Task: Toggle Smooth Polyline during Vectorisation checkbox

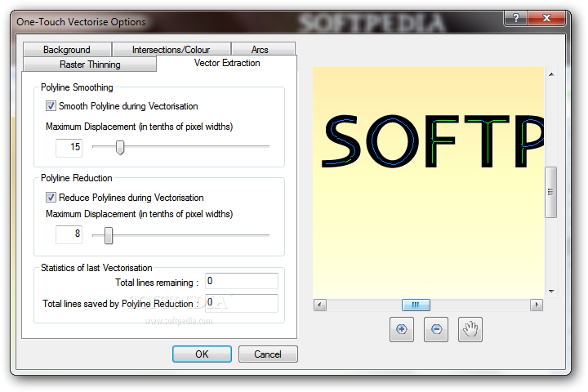Action: pyautogui.click(x=51, y=106)
